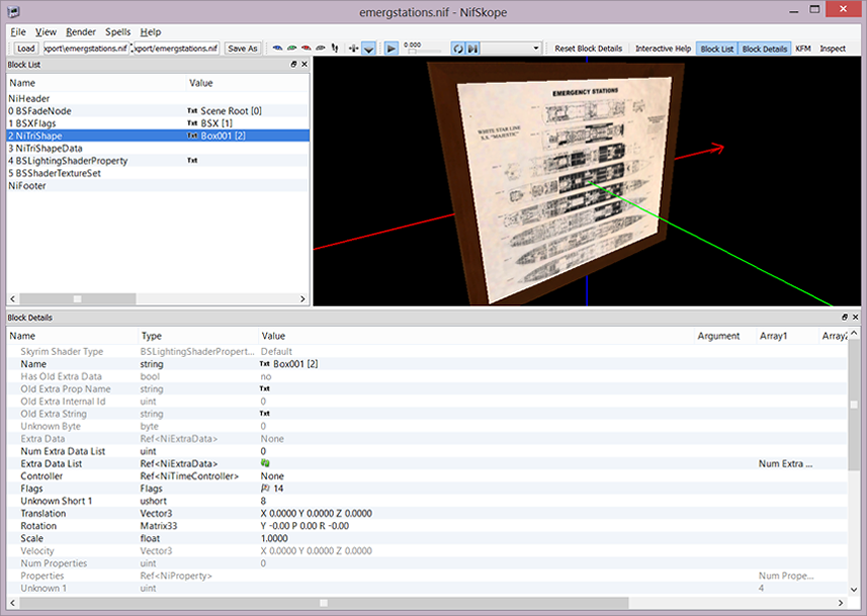Close the Block Details panel
867x616 pixels.
[855, 317]
